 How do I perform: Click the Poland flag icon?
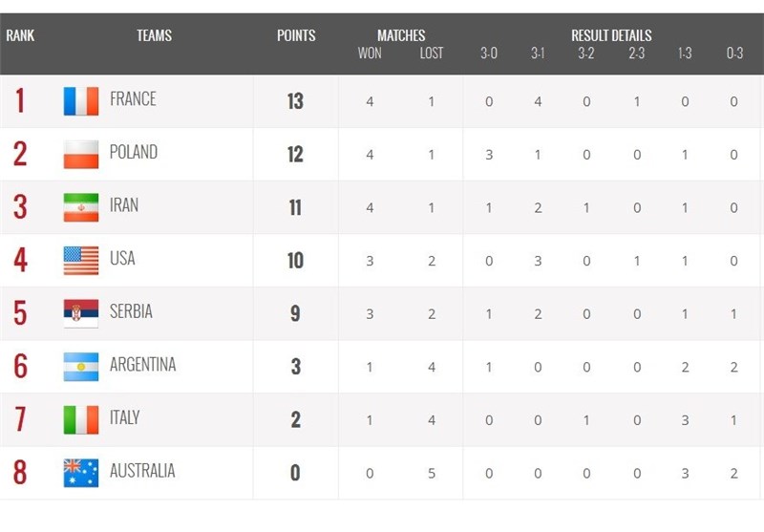click(81, 154)
